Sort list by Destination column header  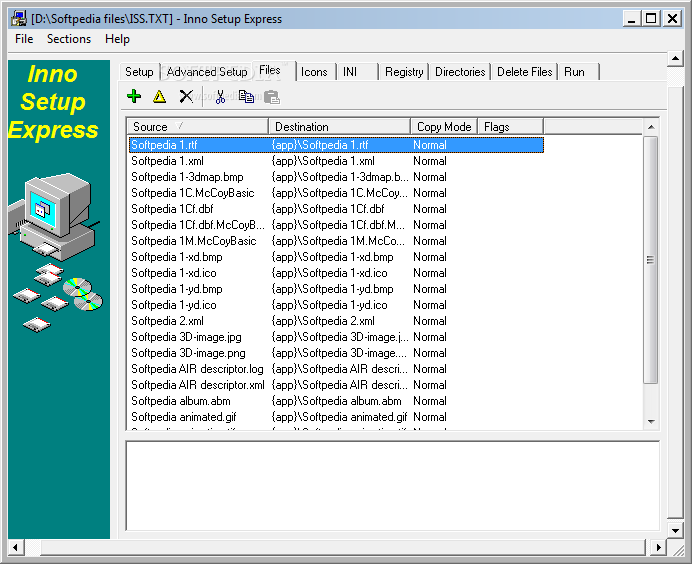[x=339, y=127]
